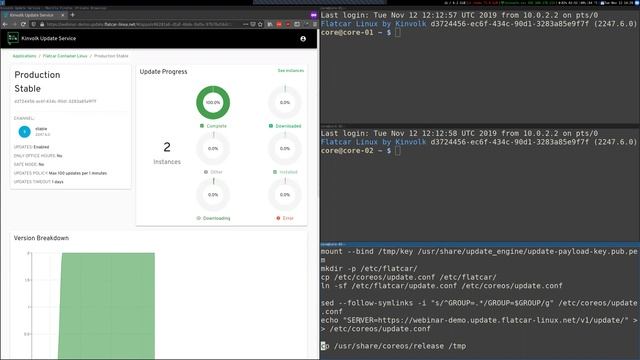Click the clock in the top status bar
This screenshot has width=640, height=360.
618,3
